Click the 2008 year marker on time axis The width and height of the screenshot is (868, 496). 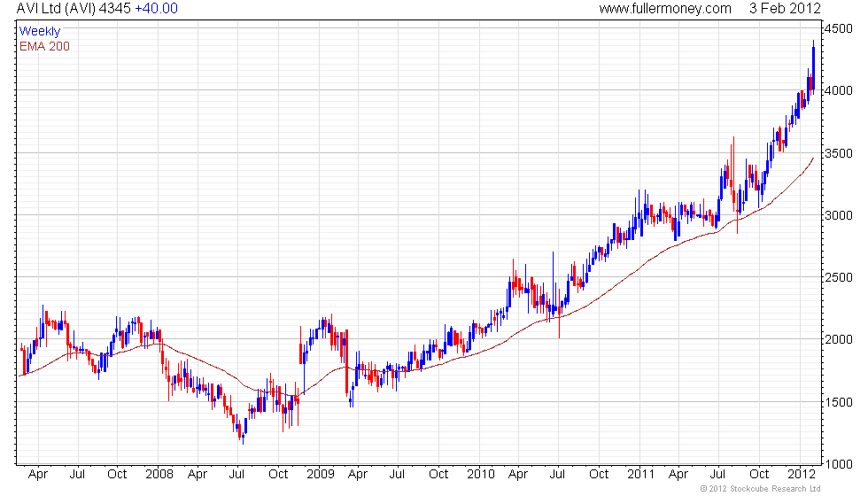[159, 474]
